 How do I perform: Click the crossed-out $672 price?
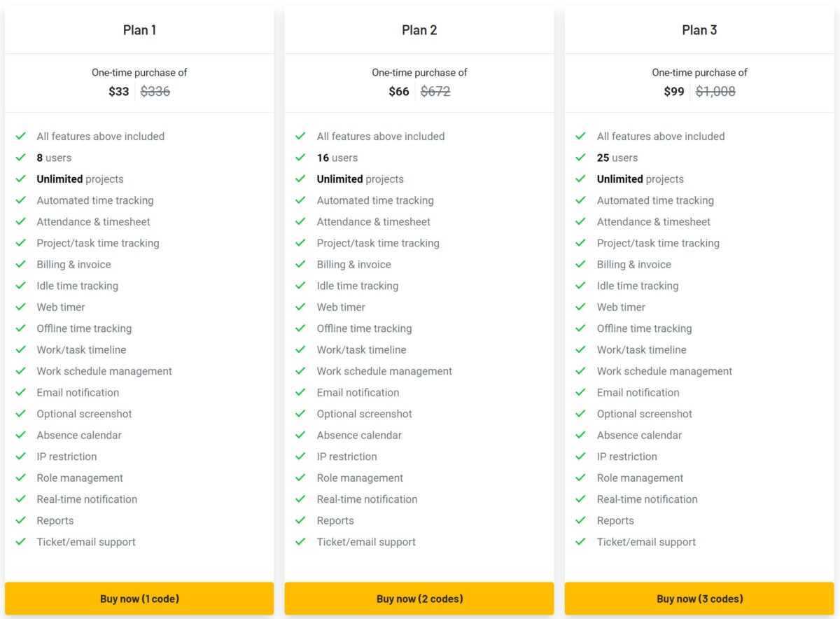pos(435,92)
